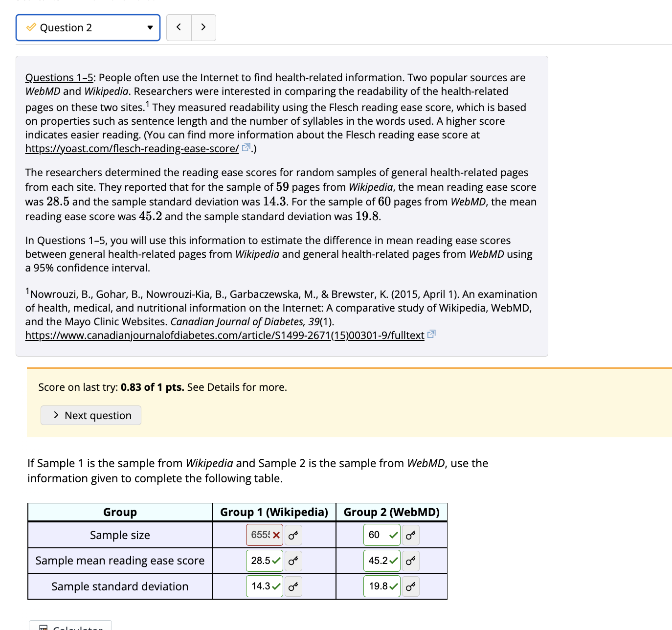Viewport: 672px width, 630px height.
Task: Open the Question 2 dropdown selector
Action: click(150, 27)
